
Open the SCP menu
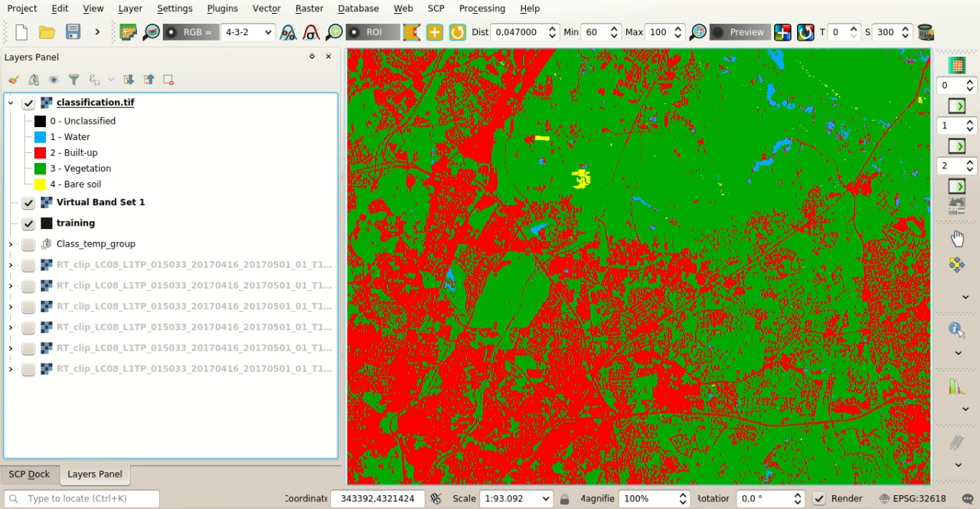[x=436, y=8]
